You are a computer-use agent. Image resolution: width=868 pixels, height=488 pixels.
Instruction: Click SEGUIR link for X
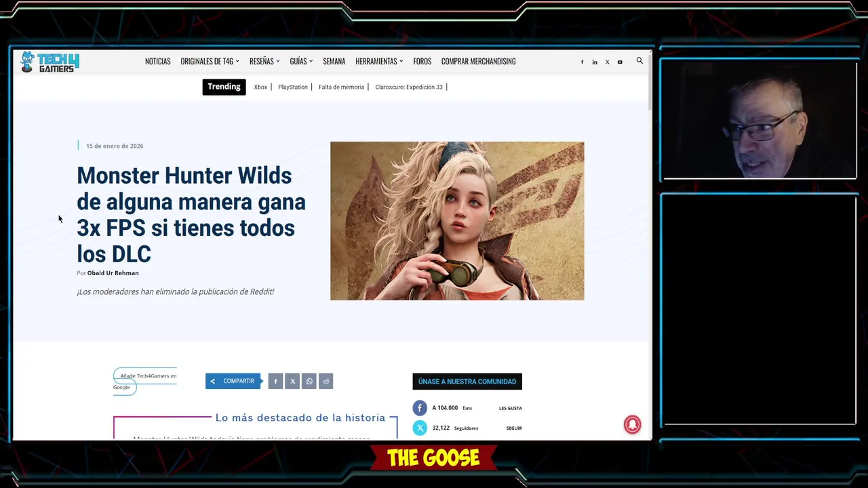[514, 428]
